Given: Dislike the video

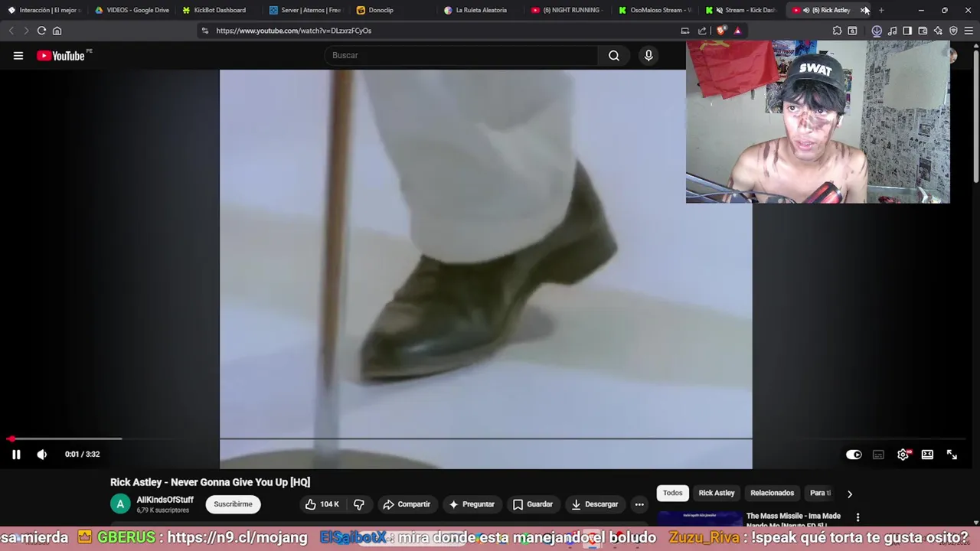Looking at the screenshot, I should [x=359, y=504].
